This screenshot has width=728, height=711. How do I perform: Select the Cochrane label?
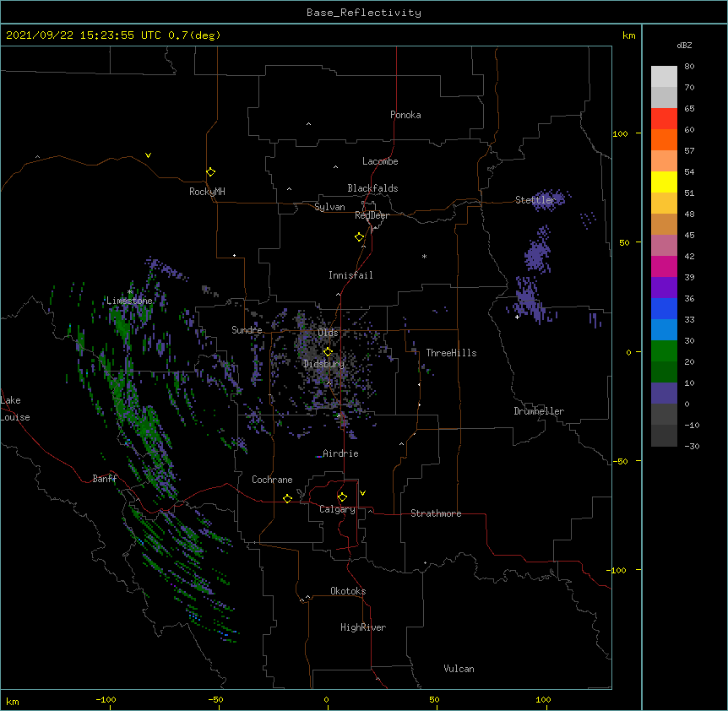(x=272, y=480)
